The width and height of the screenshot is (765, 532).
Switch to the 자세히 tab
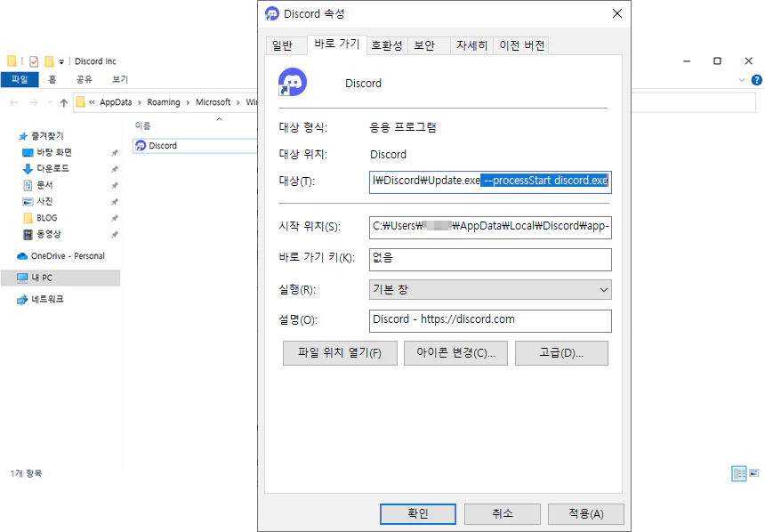[471, 45]
